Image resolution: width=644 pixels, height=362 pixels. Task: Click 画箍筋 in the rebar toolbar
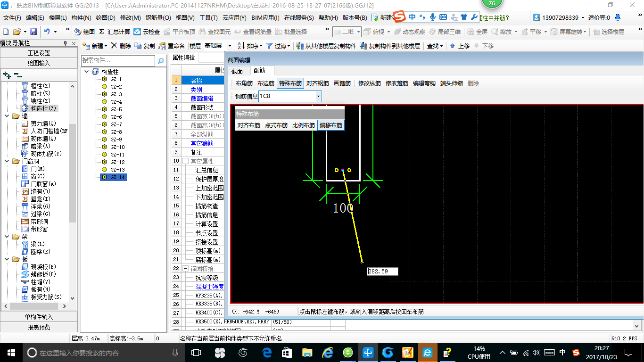[x=342, y=83]
